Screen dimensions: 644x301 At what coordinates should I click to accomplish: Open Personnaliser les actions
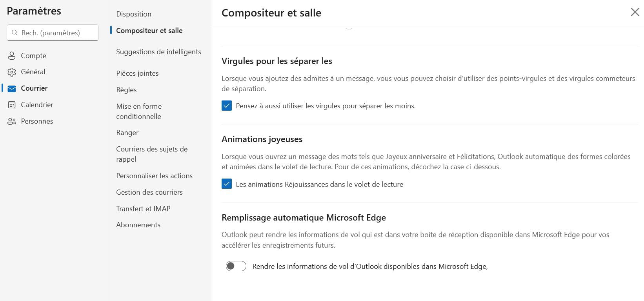154,176
